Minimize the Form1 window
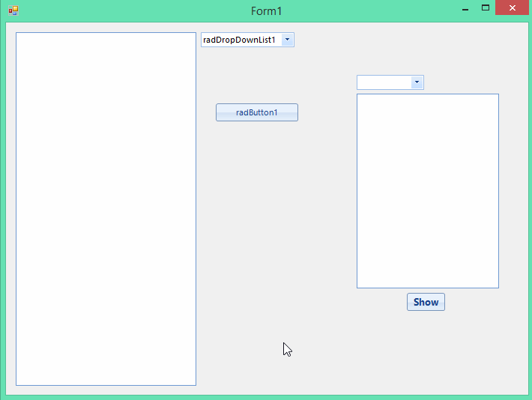 [465, 10]
